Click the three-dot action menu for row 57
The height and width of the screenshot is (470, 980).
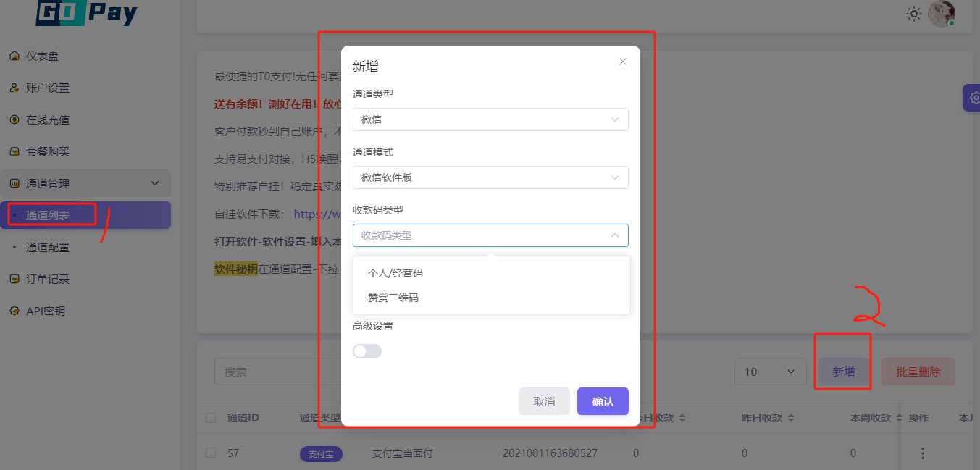pos(922,453)
